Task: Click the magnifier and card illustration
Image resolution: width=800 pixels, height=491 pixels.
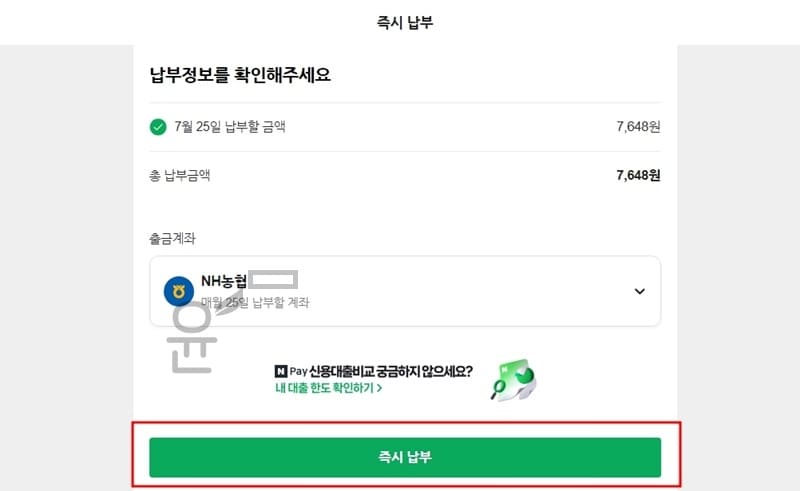Action: [x=512, y=378]
